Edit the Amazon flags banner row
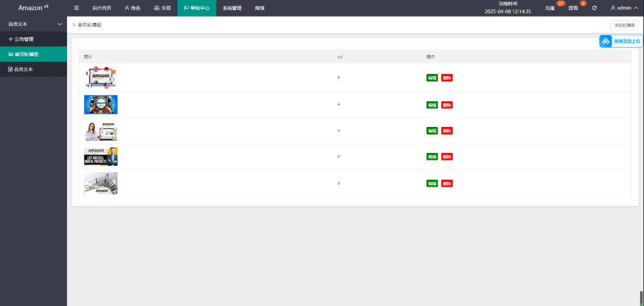Image resolution: width=644 pixels, height=306 pixels. point(432,78)
